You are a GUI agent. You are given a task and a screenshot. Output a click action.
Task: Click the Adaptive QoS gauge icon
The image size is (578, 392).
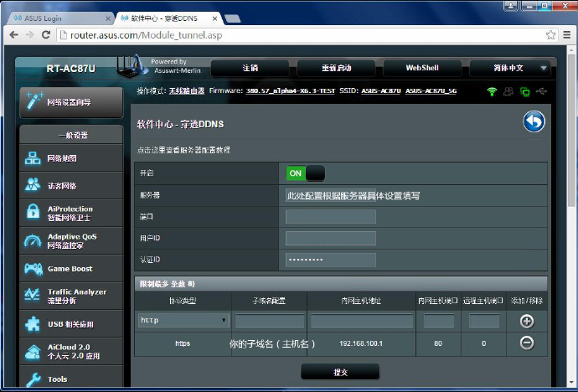pyautogui.click(x=33, y=240)
